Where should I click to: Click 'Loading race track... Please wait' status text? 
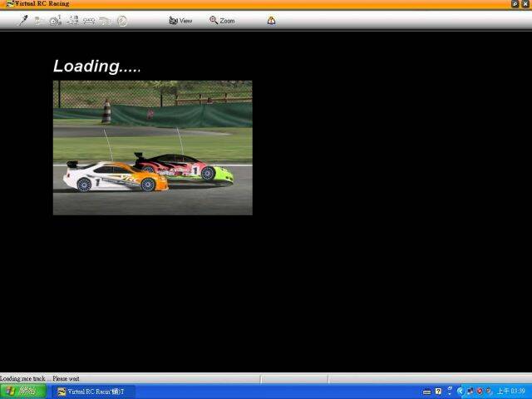pyautogui.click(x=40, y=378)
